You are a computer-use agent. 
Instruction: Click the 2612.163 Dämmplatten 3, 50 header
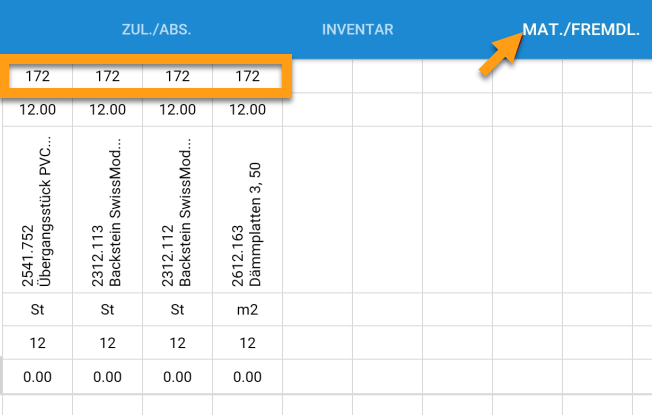coord(247,210)
